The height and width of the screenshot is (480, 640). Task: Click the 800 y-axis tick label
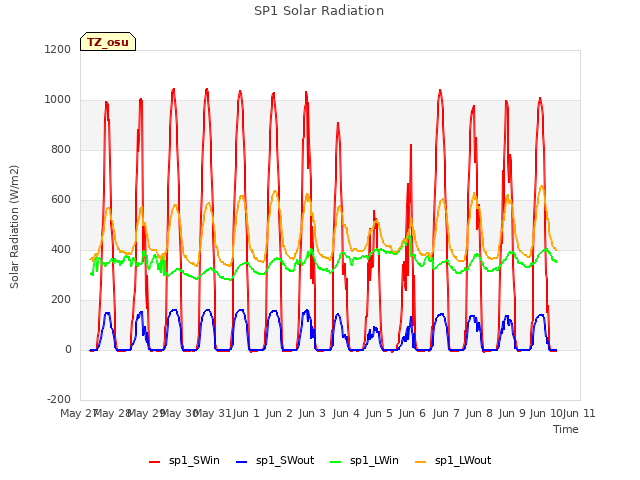tap(61, 149)
